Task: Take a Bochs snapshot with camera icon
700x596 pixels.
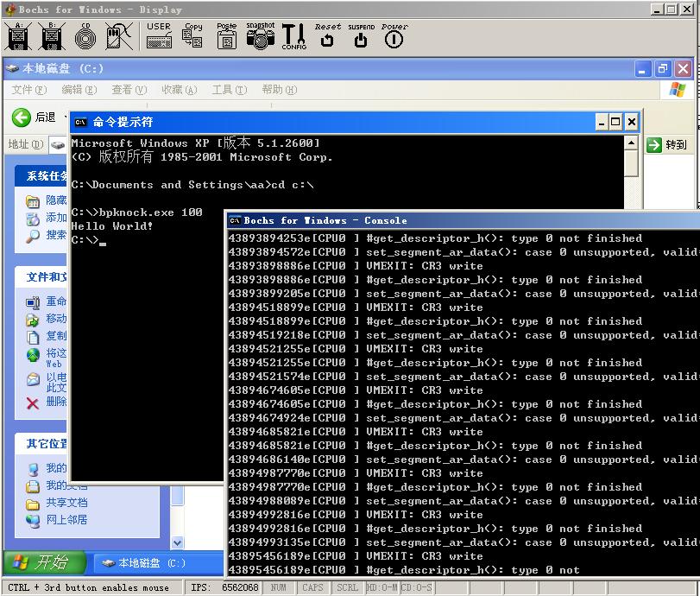Action: point(261,35)
